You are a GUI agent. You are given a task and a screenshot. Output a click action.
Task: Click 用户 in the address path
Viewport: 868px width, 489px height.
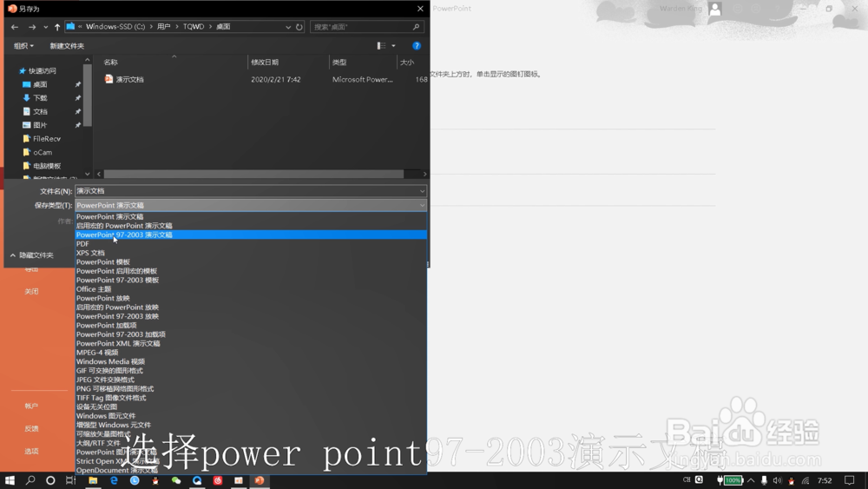tap(163, 27)
